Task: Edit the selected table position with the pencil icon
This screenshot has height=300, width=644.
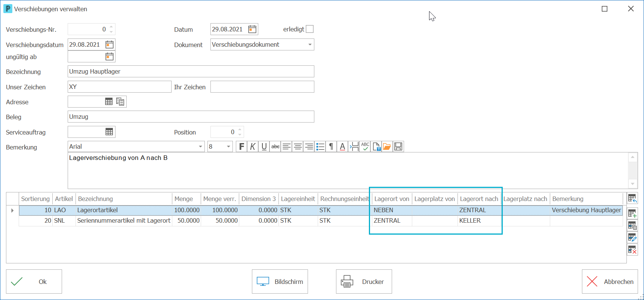Action: [x=632, y=238]
